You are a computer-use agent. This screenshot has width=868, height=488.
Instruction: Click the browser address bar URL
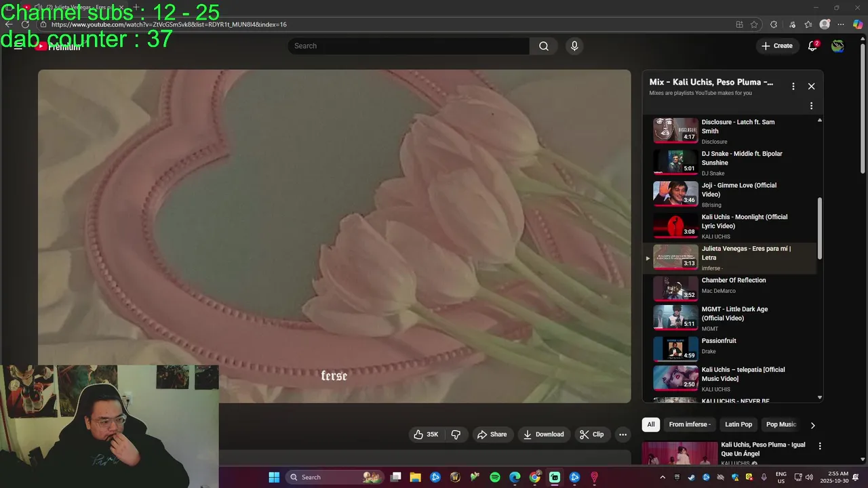(x=169, y=24)
